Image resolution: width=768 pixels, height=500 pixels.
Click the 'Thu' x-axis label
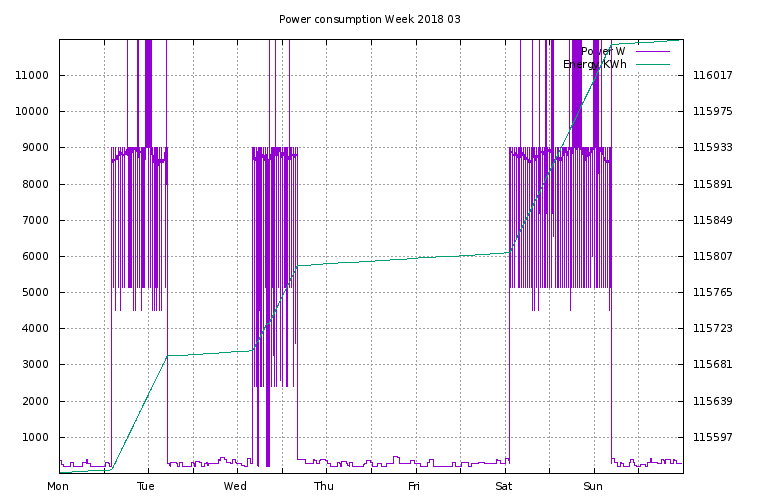[x=324, y=486]
